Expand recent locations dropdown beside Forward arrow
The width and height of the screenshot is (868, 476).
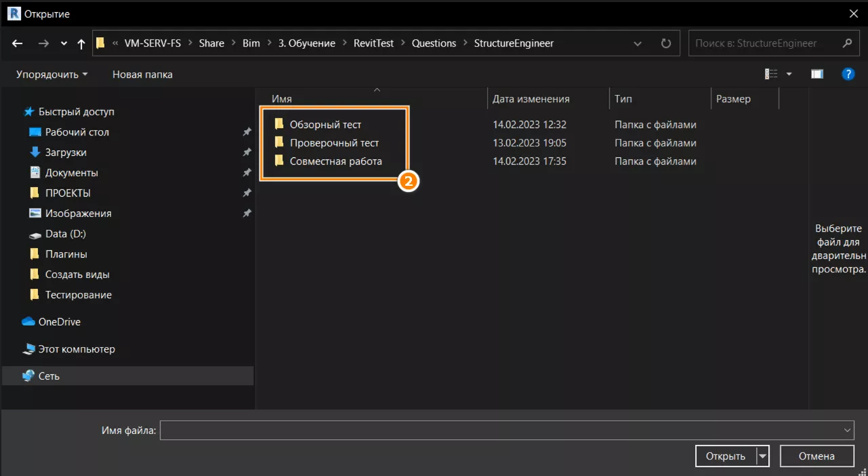coord(64,43)
